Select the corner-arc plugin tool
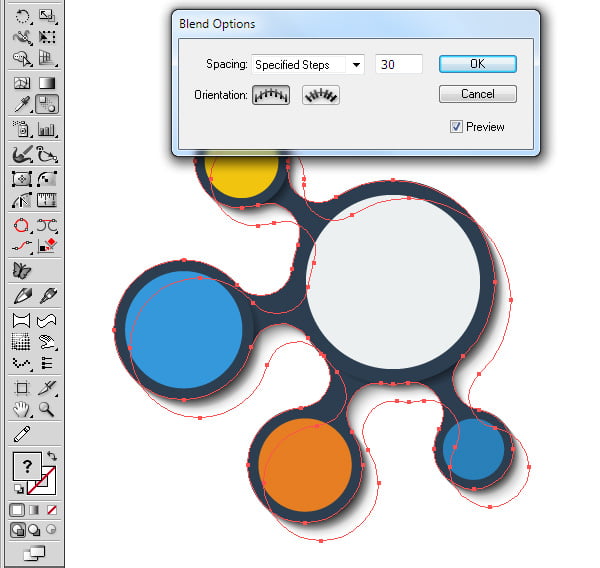Viewport: 600px width, 568px height. coord(47,179)
